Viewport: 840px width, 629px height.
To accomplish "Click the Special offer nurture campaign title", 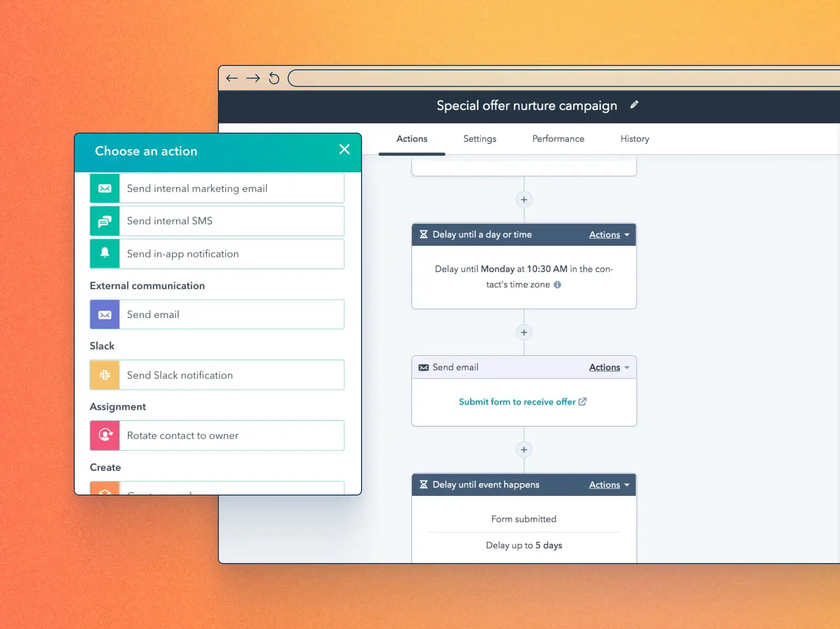I will coord(527,105).
